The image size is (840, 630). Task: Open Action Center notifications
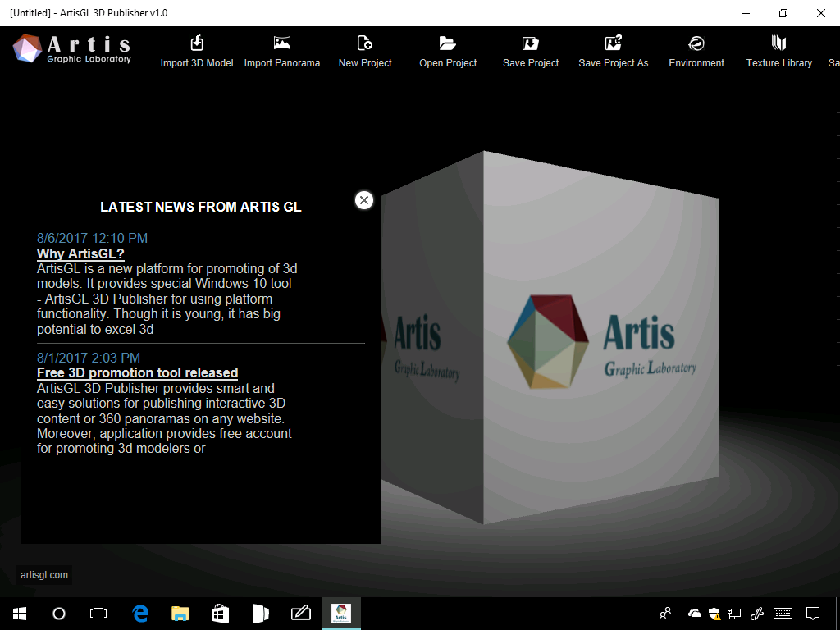click(x=813, y=614)
